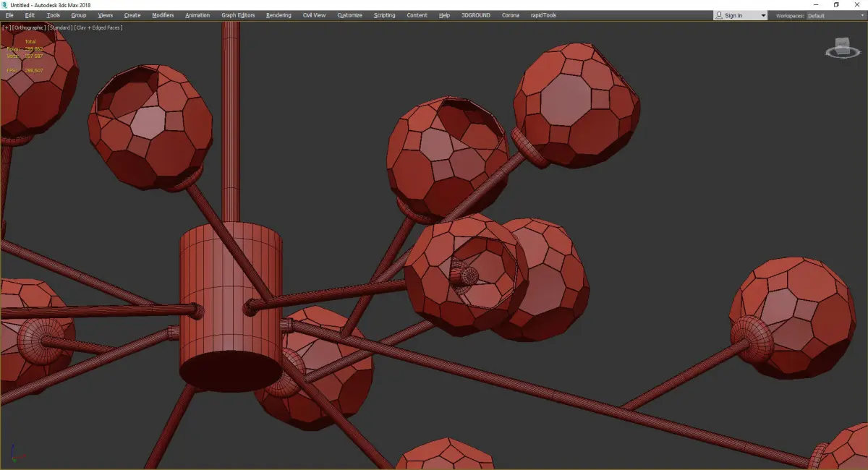Screen dimensions: 868x470
Task: Open the Workspaces Default selector
Action: (835, 15)
